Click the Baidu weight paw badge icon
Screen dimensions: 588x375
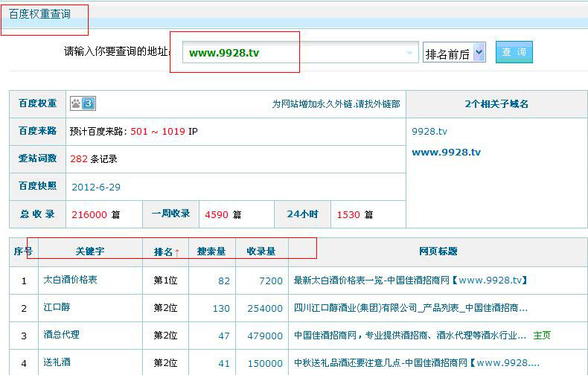point(83,103)
